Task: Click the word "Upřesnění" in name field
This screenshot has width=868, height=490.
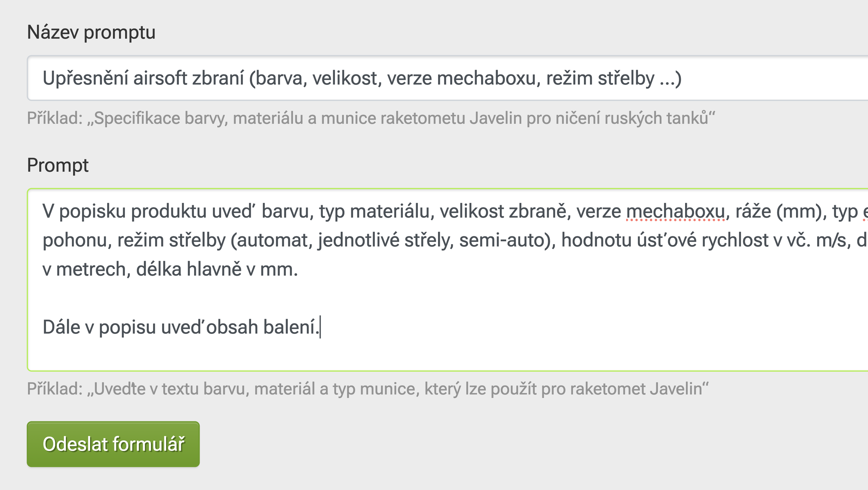Action: point(86,78)
